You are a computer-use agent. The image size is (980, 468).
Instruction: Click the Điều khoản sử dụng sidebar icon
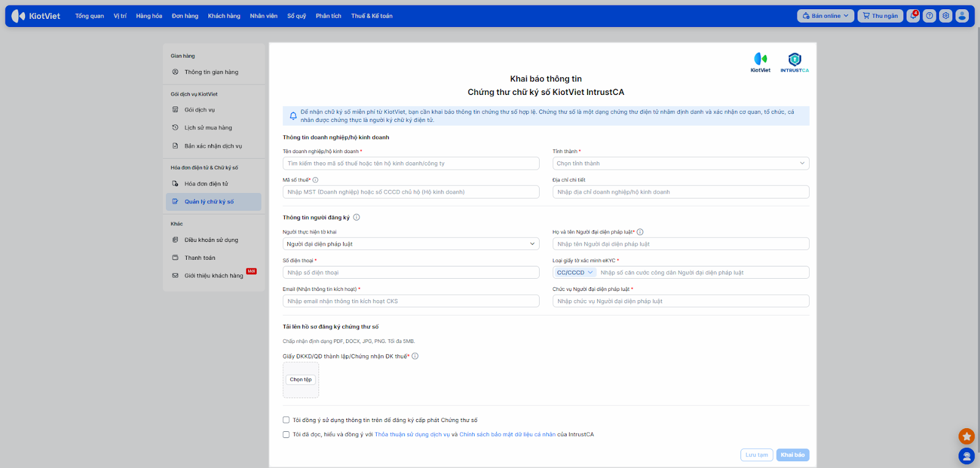(x=175, y=240)
